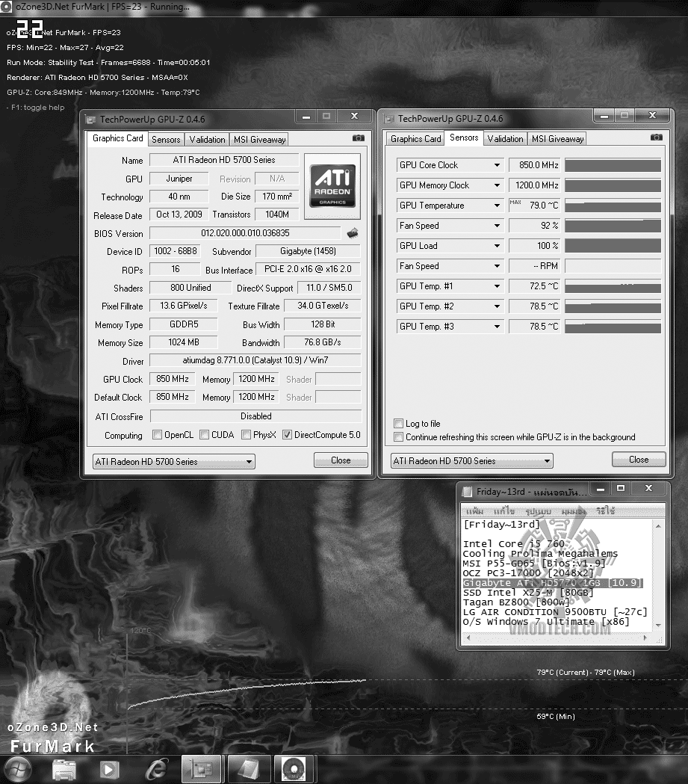
Task: Click the Notepad horizontal scrollbar right arrow
Action: 645,638
